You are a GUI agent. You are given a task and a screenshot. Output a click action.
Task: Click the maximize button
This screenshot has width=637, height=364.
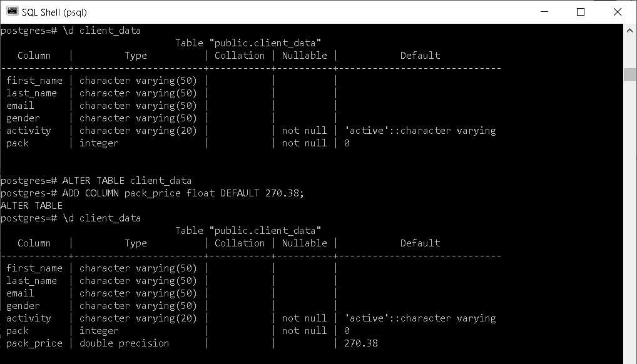click(579, 11)
